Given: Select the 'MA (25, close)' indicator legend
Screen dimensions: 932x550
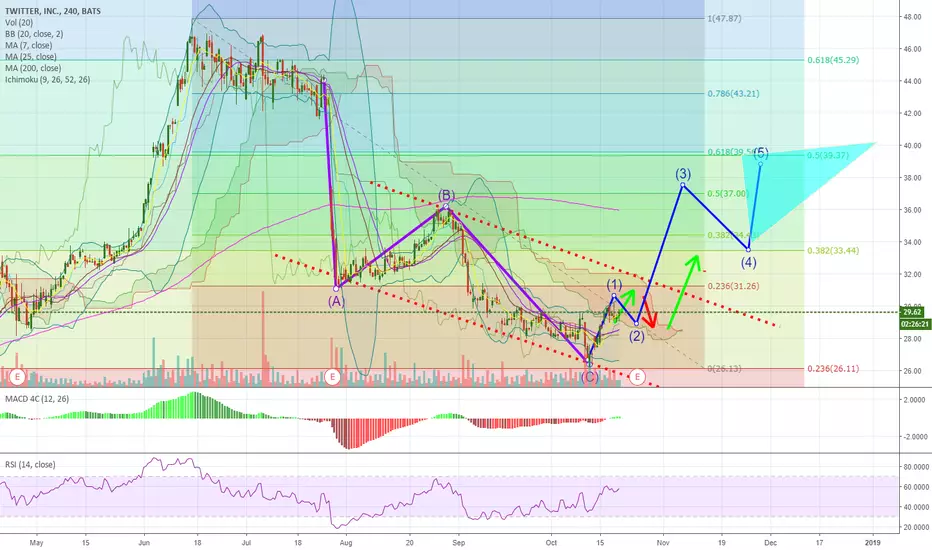Looking at the screenshot, I should (31, 56).
